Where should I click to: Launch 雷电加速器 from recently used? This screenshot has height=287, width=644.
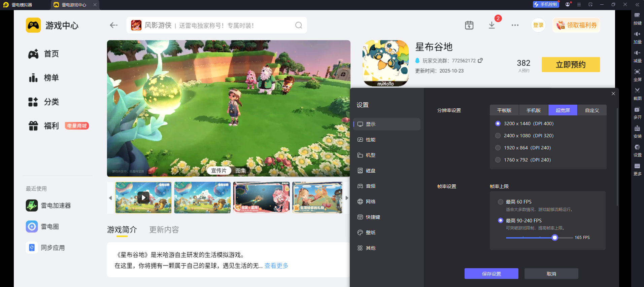pyautogui.click(x=48, y=206)
